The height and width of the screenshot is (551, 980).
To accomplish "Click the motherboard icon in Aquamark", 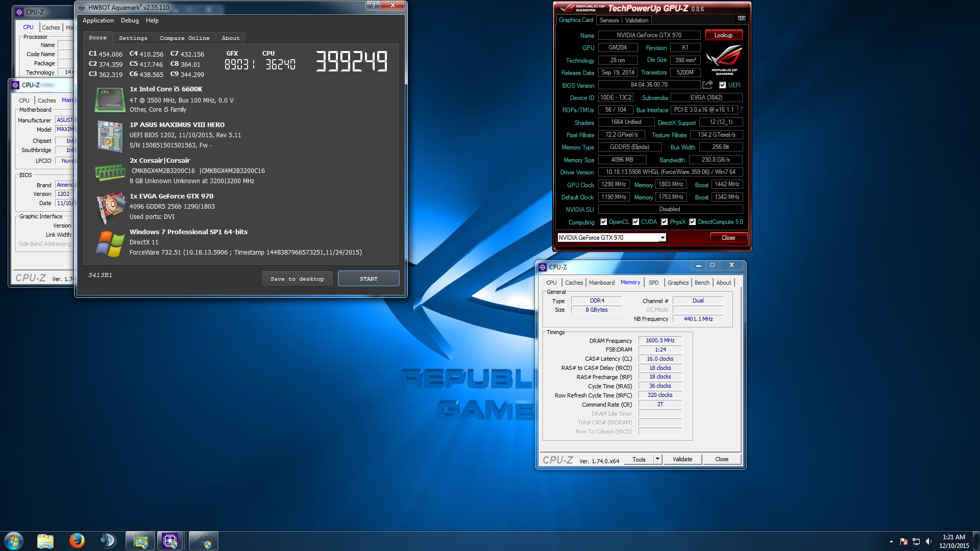I will [x=110, y=136].
